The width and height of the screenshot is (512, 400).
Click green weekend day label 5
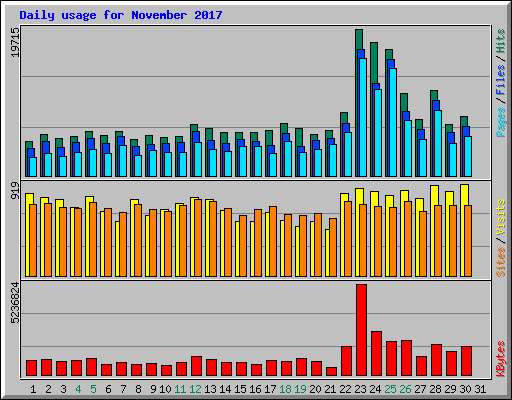[93, 389]
